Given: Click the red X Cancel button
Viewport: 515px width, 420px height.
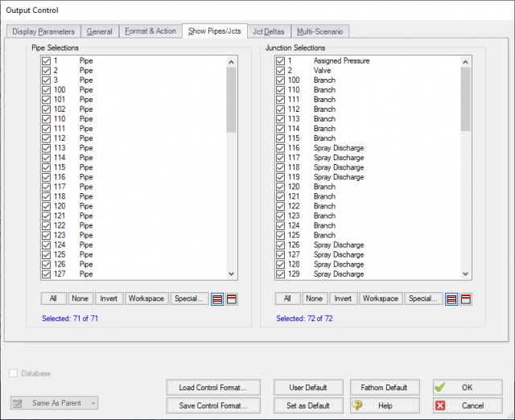Looking at the screenshot, I should [468, 406].
